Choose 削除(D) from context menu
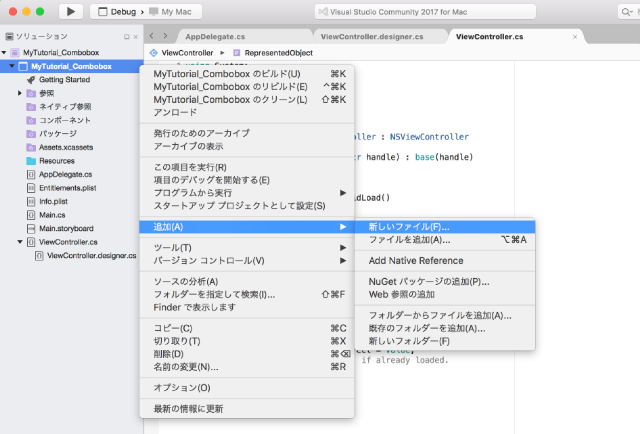This screenshot has width=640, height=434. click(247, 354)
